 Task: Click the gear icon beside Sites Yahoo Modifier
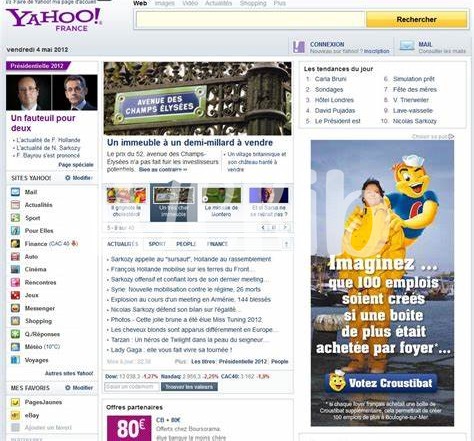coord(68,178)
